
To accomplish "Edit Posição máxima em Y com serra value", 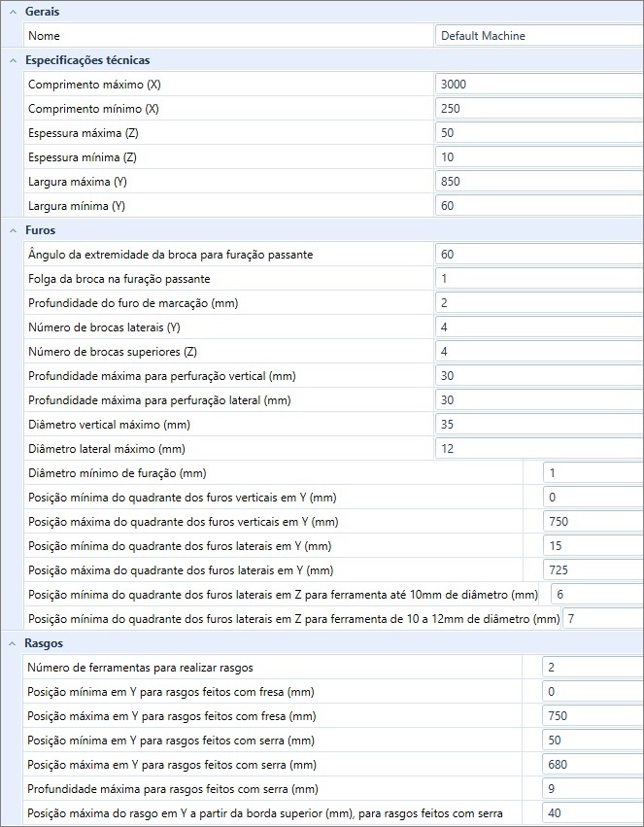I will pos(593,764).
